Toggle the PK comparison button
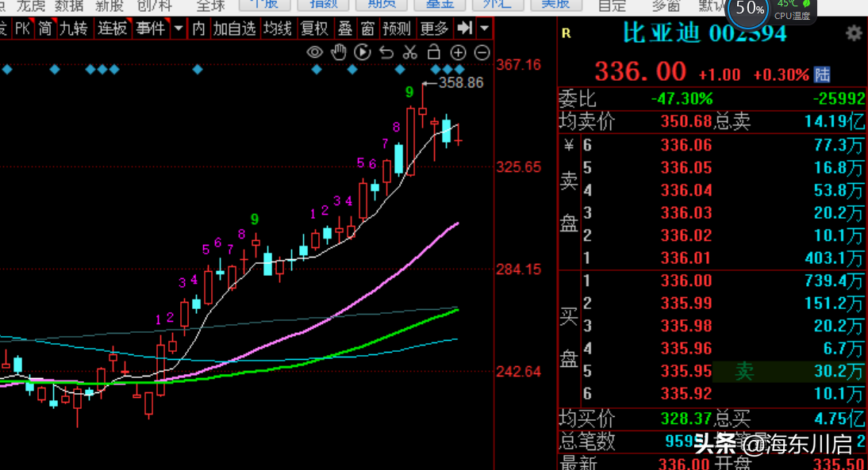This screenshot has height=470, width=868. click(23, 28)
